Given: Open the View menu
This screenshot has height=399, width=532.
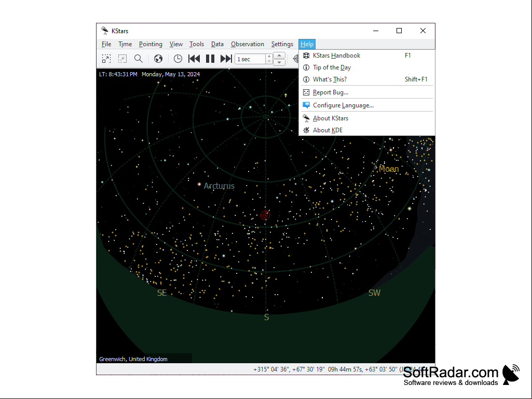Looking at the screenshot, I should pyautogui.click(x=176, y=44).
